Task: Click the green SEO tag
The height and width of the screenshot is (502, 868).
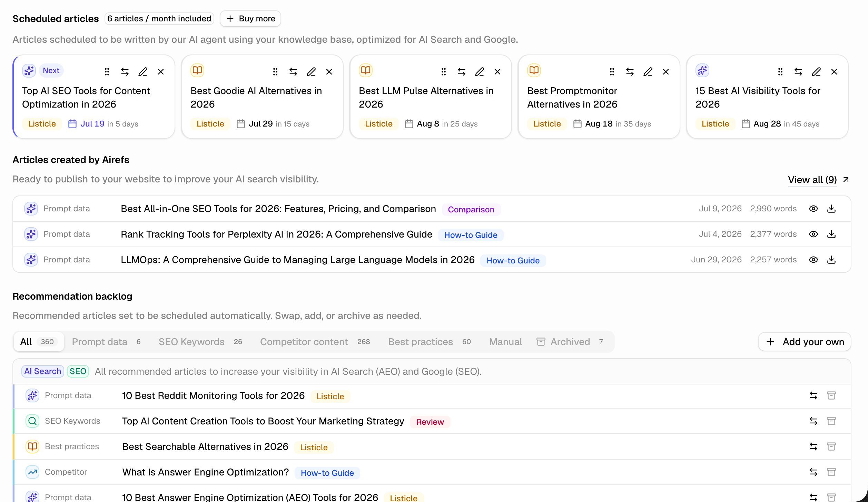Action: [78, 371]
